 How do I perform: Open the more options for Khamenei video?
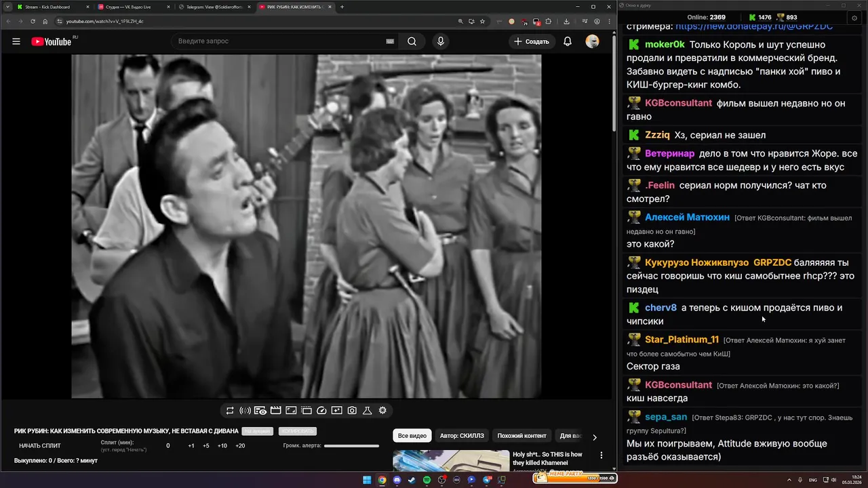(x=601, y=455)
